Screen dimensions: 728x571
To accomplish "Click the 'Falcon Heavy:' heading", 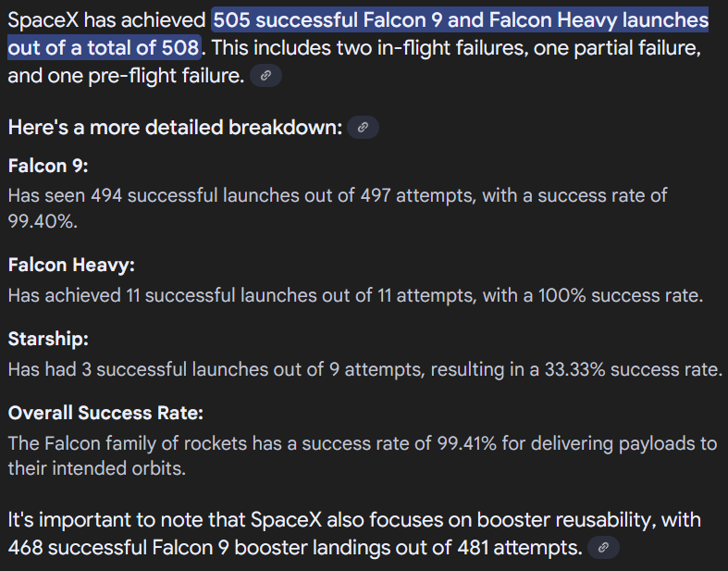I will click(71, 265).
